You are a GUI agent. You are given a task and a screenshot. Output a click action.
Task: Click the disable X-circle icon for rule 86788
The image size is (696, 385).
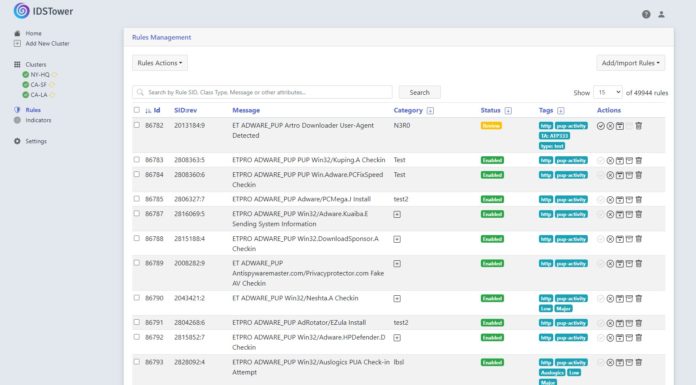(610, 239)
